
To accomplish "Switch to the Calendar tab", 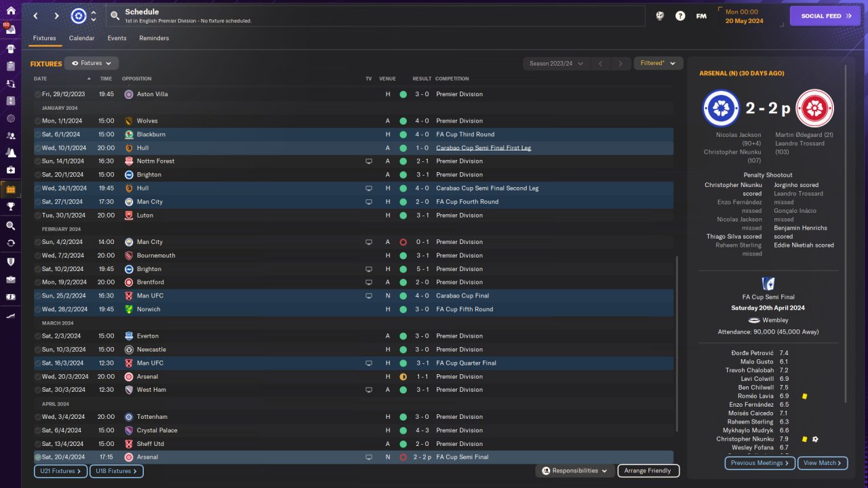I will [x=82, y=38].
